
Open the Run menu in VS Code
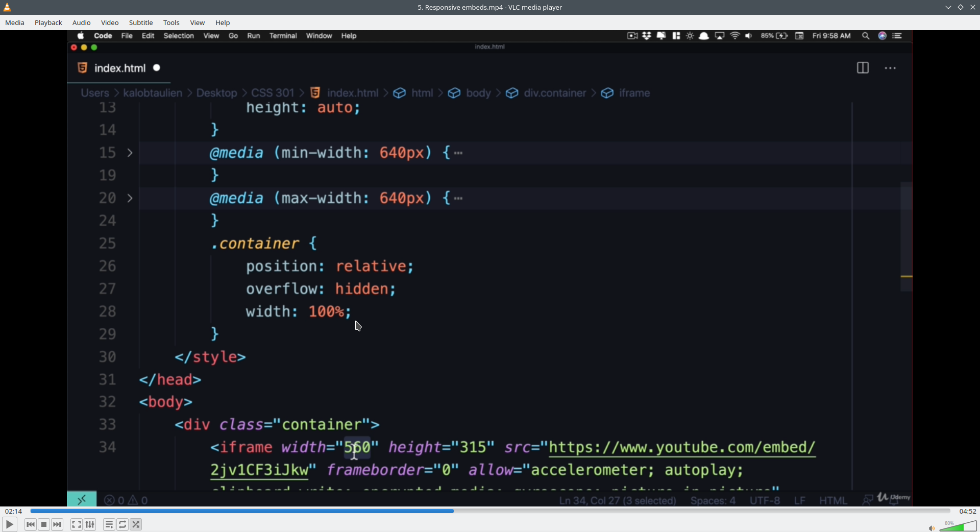pos(254,36)
